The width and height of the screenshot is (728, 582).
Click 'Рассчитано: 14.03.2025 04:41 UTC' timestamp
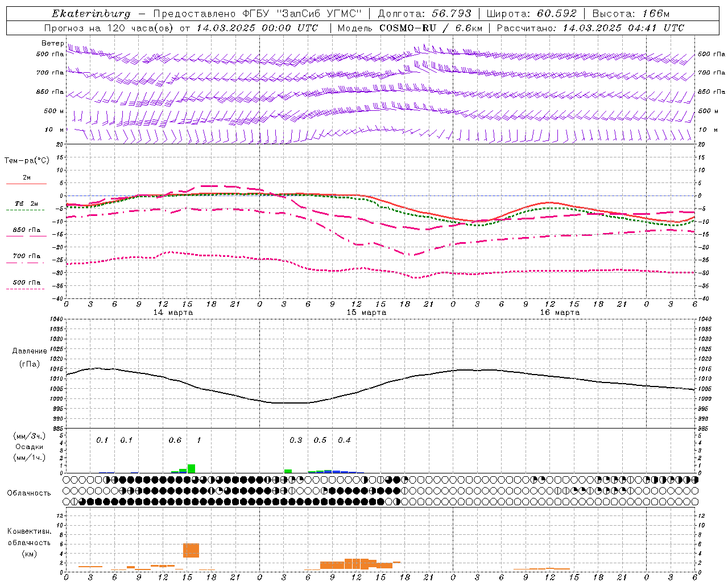(591, 28)
